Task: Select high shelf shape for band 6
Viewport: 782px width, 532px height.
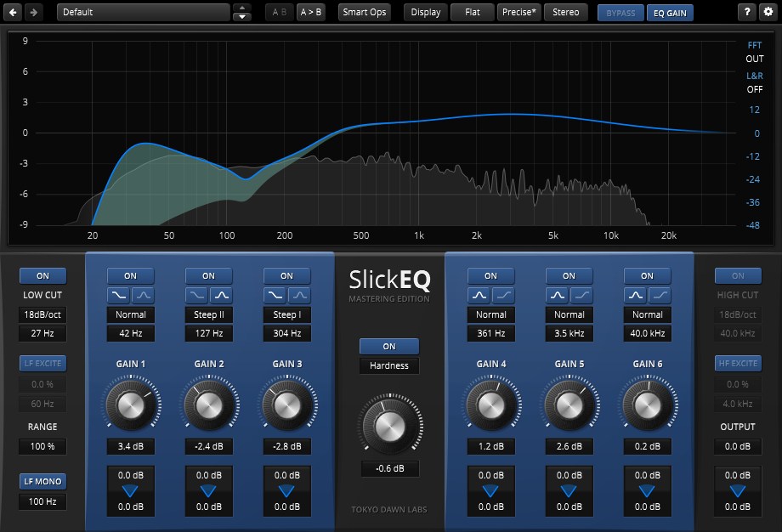Action: (x=660, y=295)
